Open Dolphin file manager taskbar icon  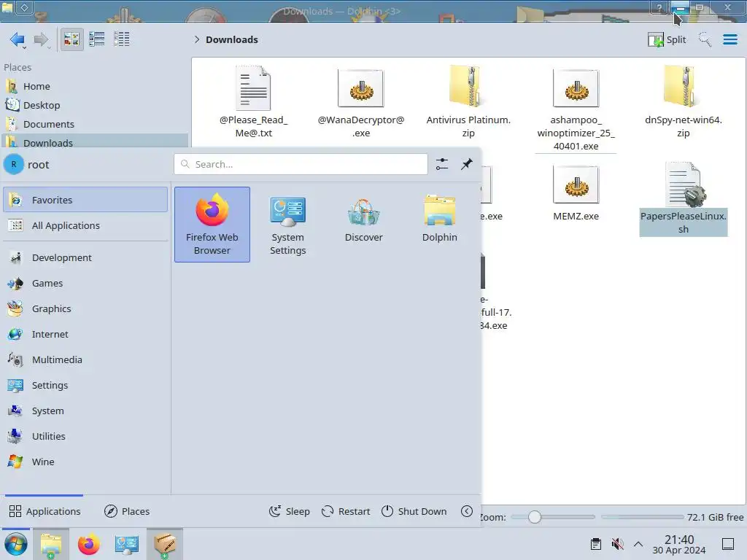[51, 544]
